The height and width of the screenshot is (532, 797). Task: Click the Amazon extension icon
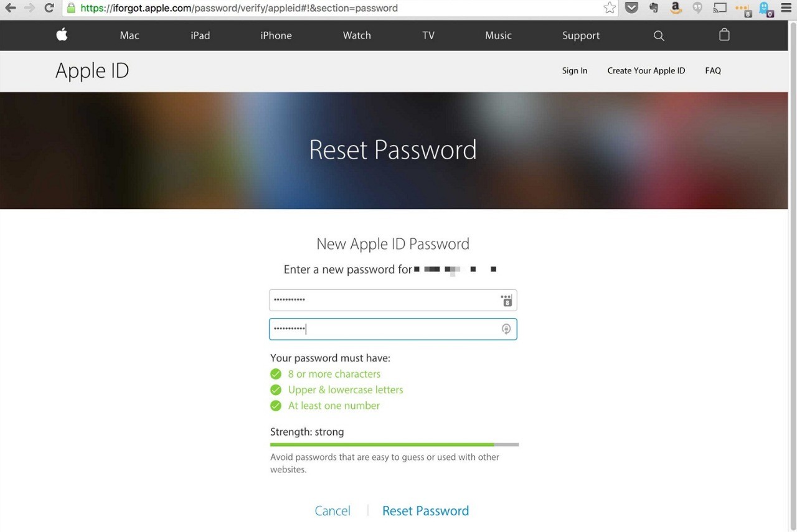point(676,8)
